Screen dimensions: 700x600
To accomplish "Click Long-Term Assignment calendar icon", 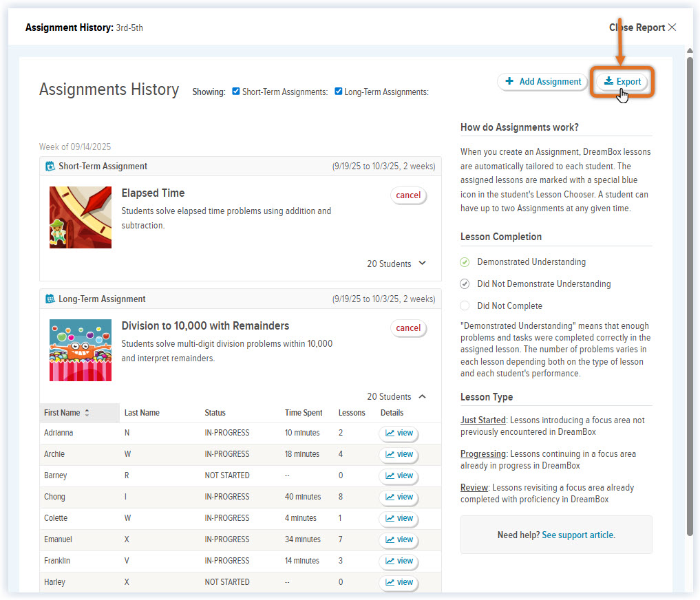I will pyautogui.click(x=50, y=299).
